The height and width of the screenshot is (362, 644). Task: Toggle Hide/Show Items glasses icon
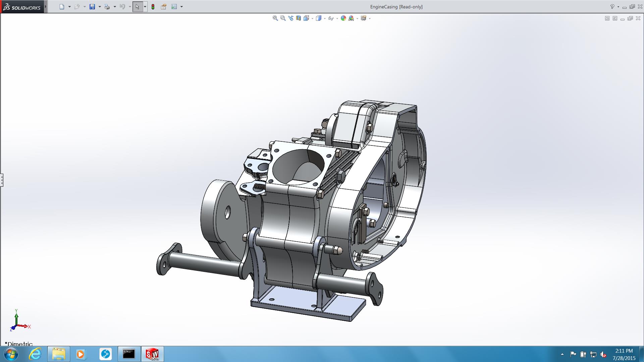point(331,18)
